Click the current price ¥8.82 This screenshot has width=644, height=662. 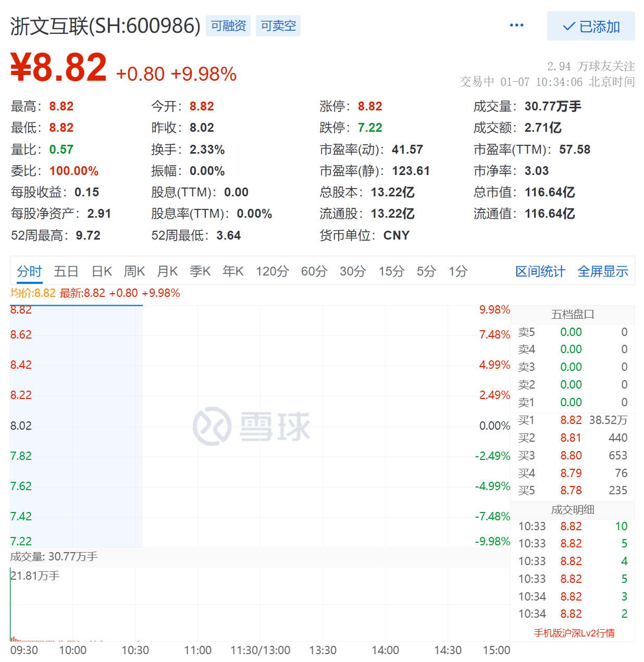pyautogui.click(x=58, y=68)
